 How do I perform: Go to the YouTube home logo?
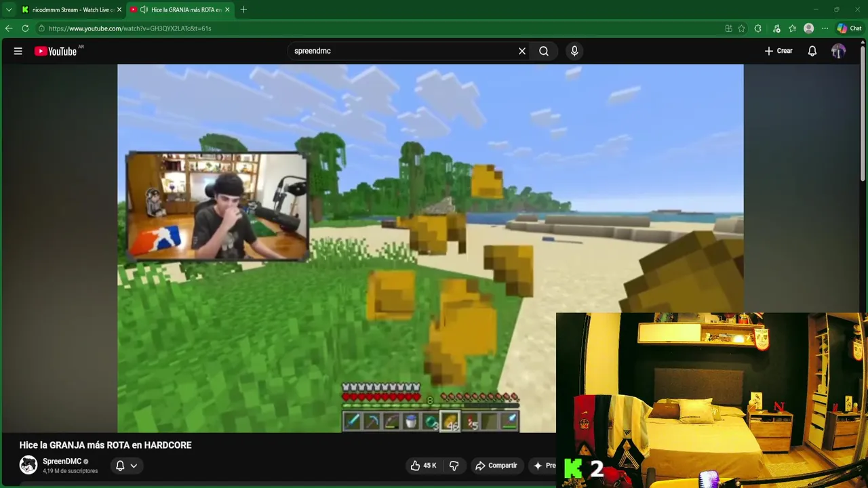[x=56, y=51]
